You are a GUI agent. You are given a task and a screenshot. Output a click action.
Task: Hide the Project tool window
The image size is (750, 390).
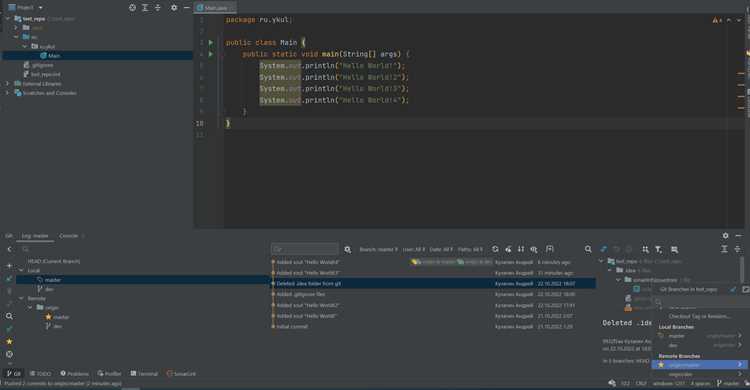click(187, 8)
